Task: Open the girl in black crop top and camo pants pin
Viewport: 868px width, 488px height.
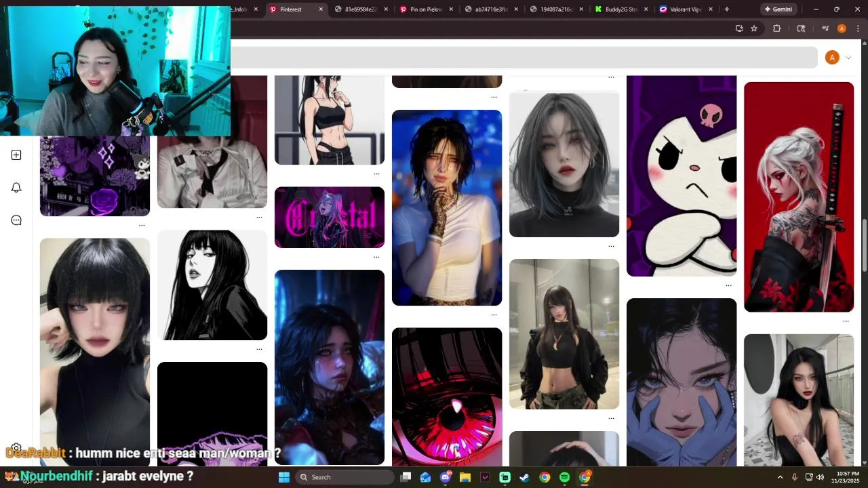Action: (x=564, y=333)
